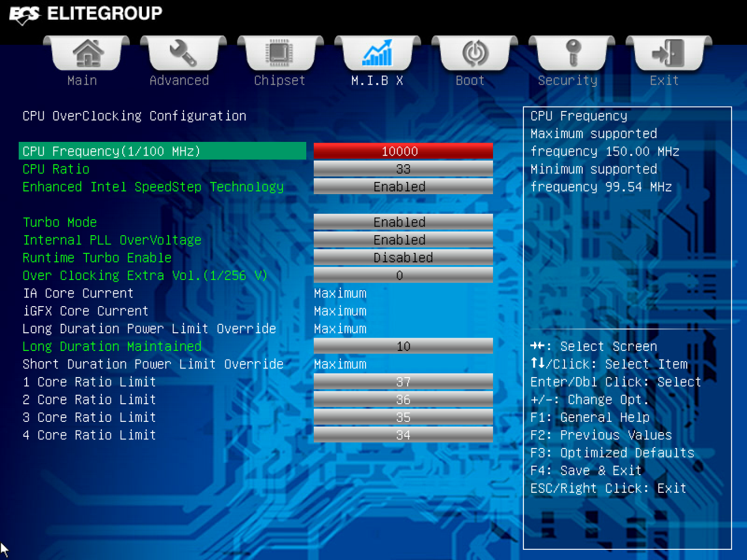Change Enhanced Intel SpeedStep Enabled setting
The width and height of the screenshot is (747, 560).
coord(403,187)
